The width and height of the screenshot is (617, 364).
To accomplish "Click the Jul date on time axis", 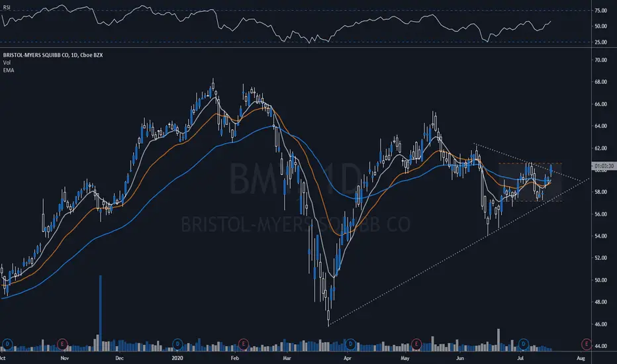I will pos(520,358).
